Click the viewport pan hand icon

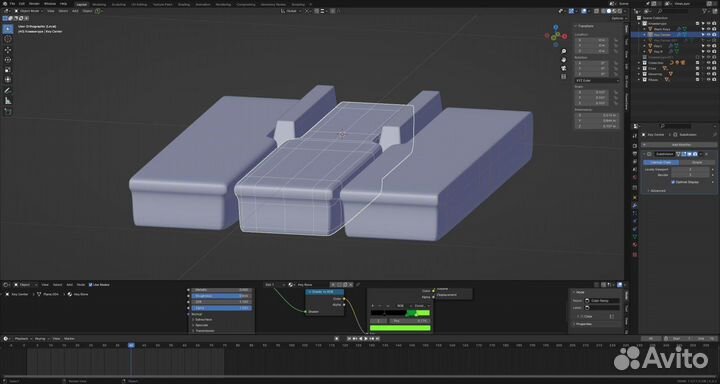[564, 60]
